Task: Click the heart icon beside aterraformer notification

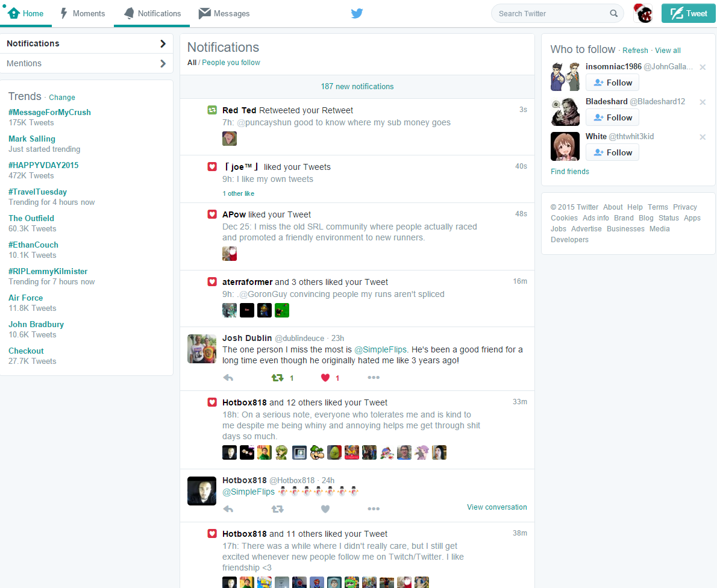Action: 212,282
